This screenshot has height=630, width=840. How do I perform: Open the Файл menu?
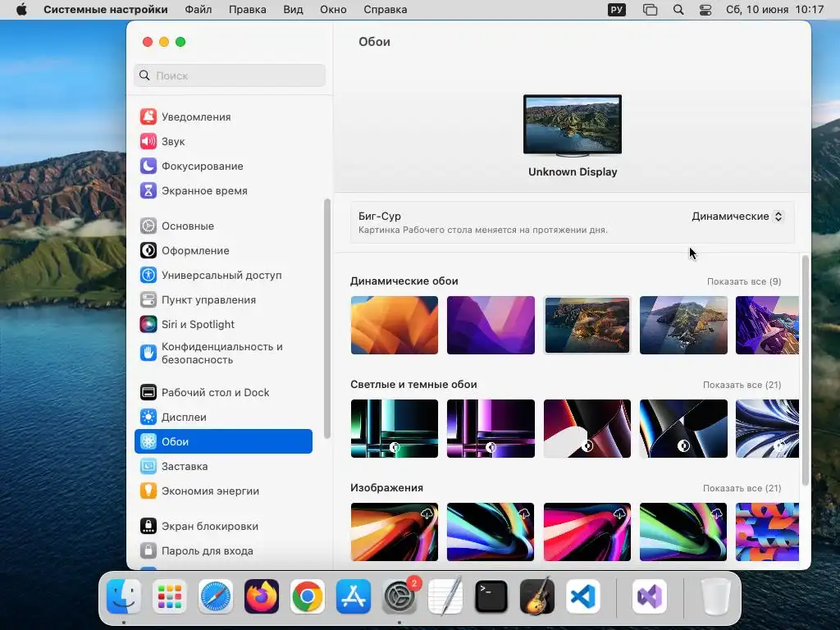pyautogui.click(x=199, y=10)
